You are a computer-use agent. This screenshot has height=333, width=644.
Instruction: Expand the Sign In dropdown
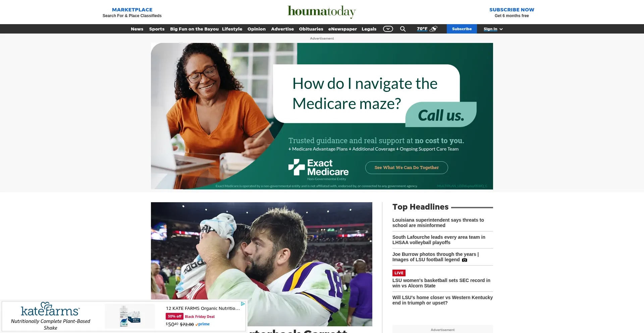click(493, 29)
